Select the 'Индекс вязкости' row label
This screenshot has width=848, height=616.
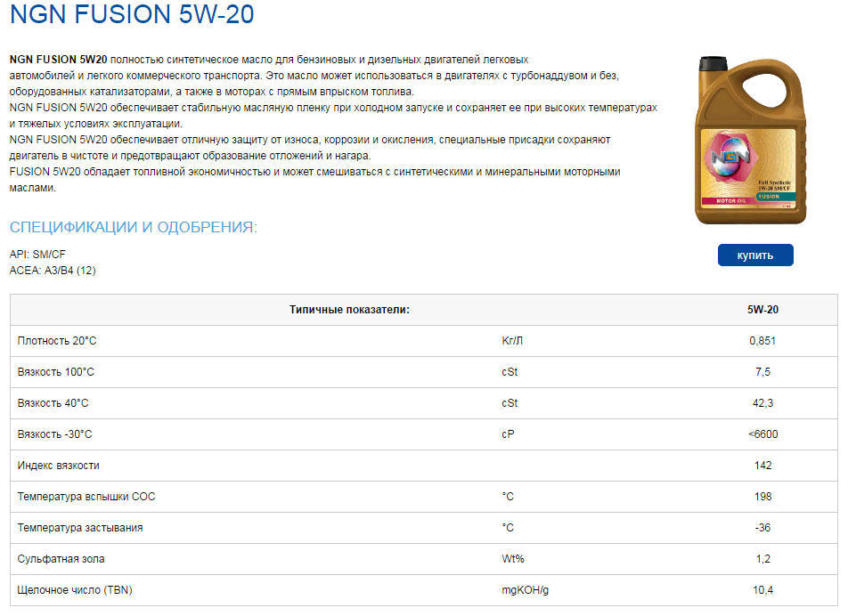[x=59, y=466]
